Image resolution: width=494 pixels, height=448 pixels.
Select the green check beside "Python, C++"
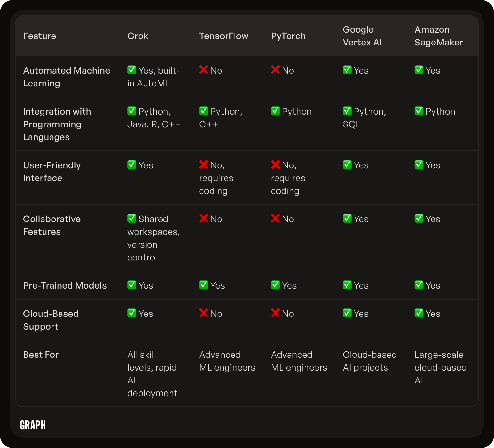[203, 111]
